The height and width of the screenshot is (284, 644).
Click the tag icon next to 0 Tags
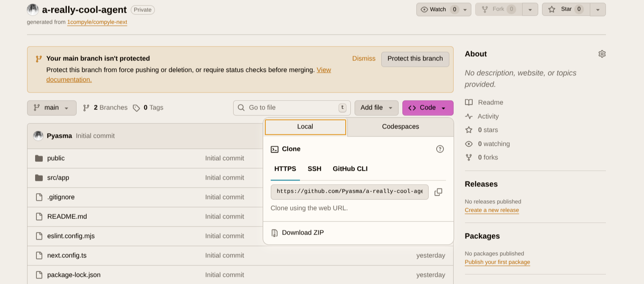(136, 107)
